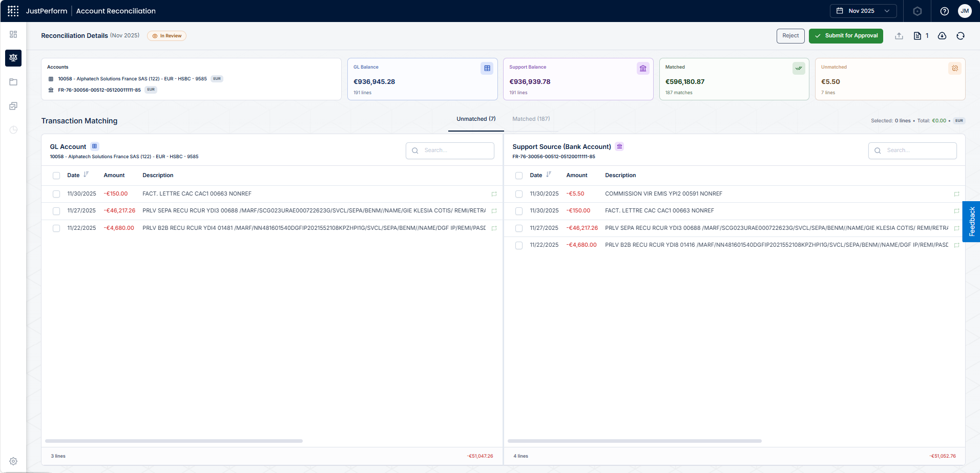Click the upload export icon
980x473 pixels.
[x=899, y=36]
